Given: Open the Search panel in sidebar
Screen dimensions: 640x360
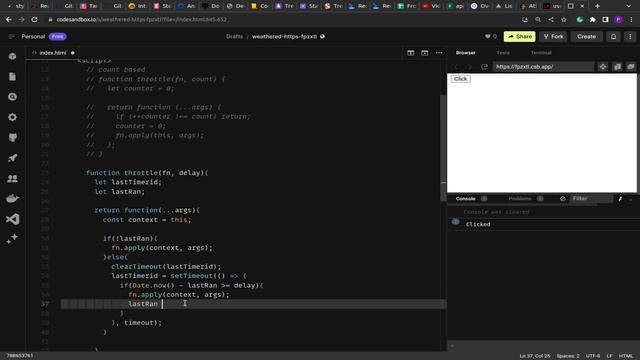Looking at the screenshot, I should tap(12, 97).
